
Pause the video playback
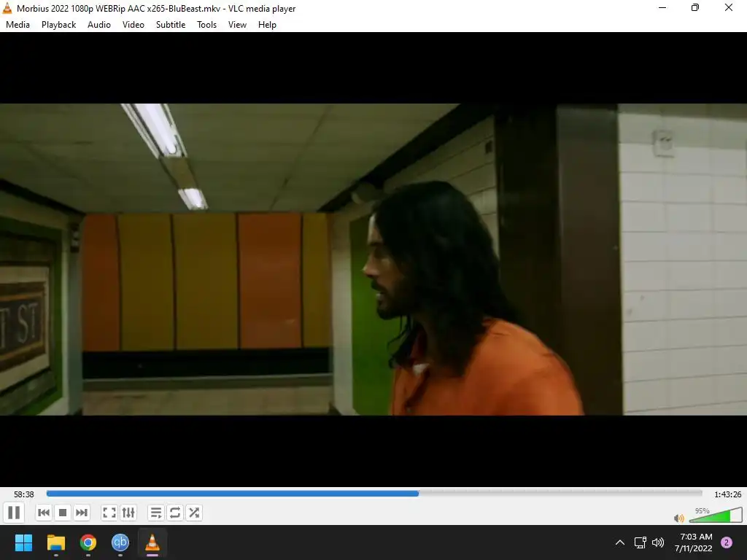[x=15, y=513]
